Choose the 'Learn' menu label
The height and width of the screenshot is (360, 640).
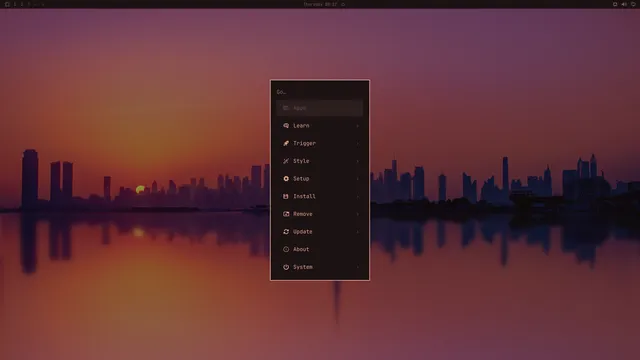301,126
